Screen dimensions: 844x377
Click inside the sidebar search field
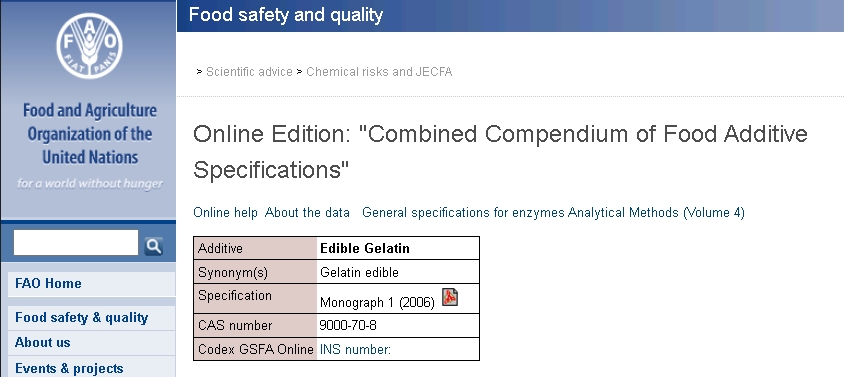tap(76, 243)
